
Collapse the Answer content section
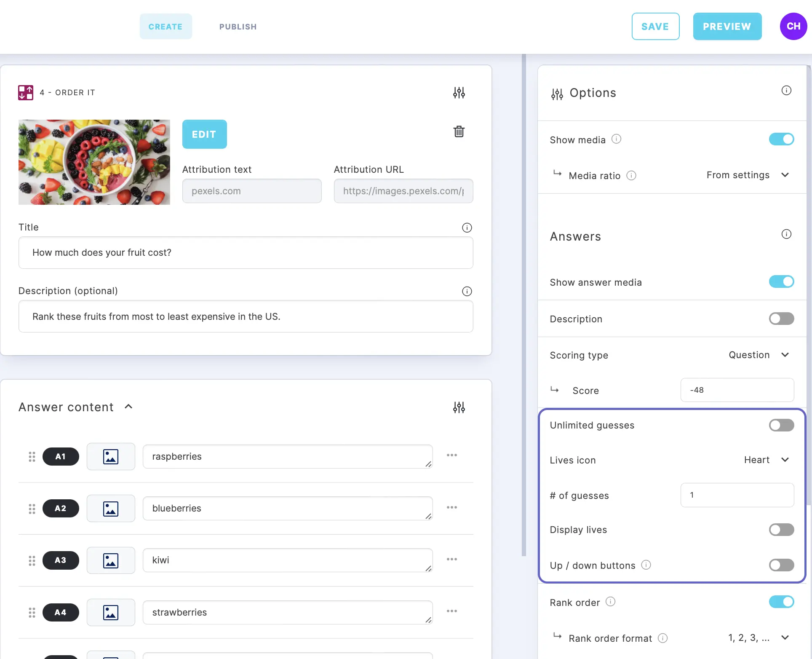click(128, 407)
